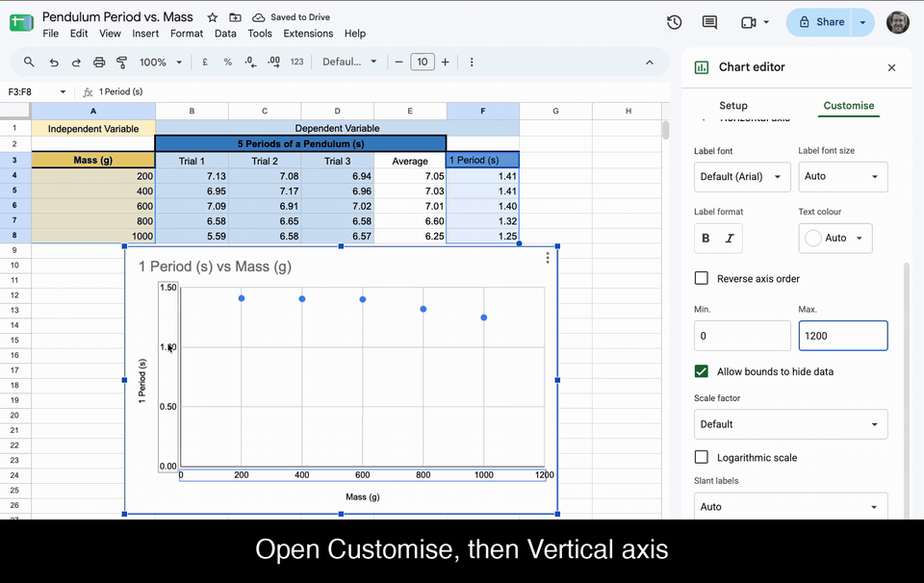Image resolution: width=924 pixels, height=583 pixels.
Task: Select column G header
Action: 555,111
